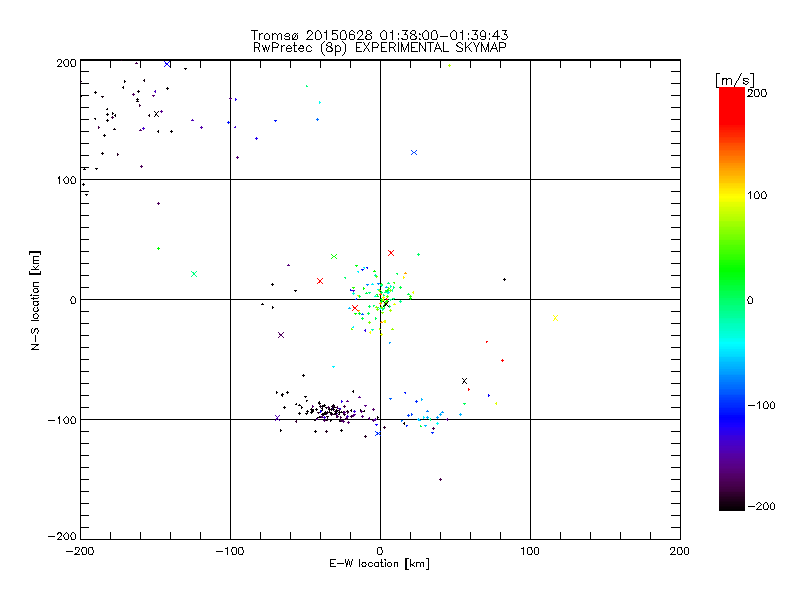The height and width of the screenshot is (600, 800).
Task: Click the x-axis tick label "-200"
Action: 80,552
